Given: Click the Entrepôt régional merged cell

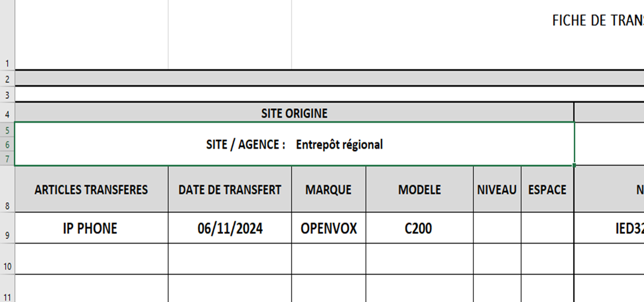Looking at the screenshot, I should 294,145.
